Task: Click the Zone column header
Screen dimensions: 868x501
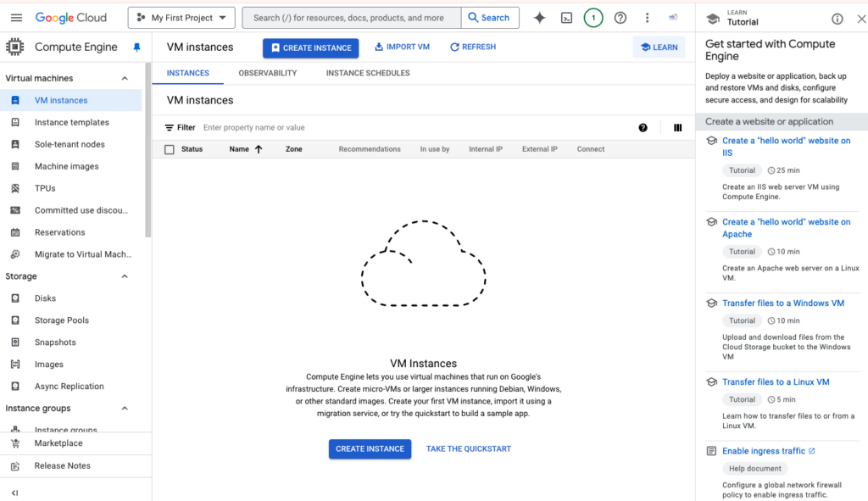Action: click(294, 149)
